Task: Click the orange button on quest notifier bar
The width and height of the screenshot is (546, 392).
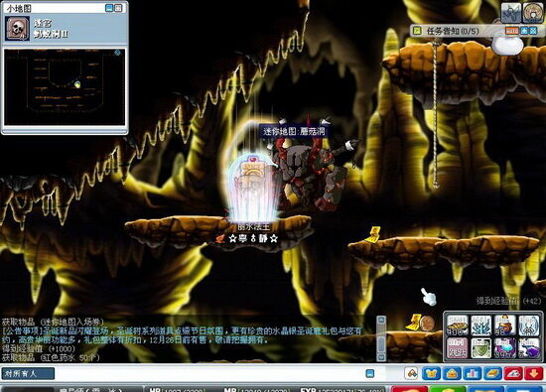Action: tap(512, 31)
